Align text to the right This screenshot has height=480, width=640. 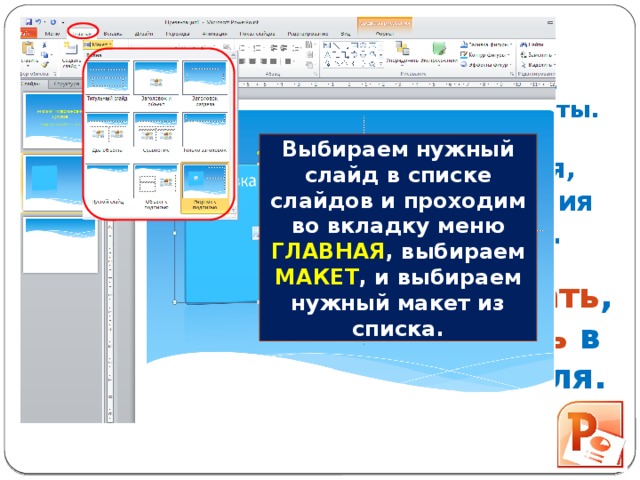(x=264, y=61)
